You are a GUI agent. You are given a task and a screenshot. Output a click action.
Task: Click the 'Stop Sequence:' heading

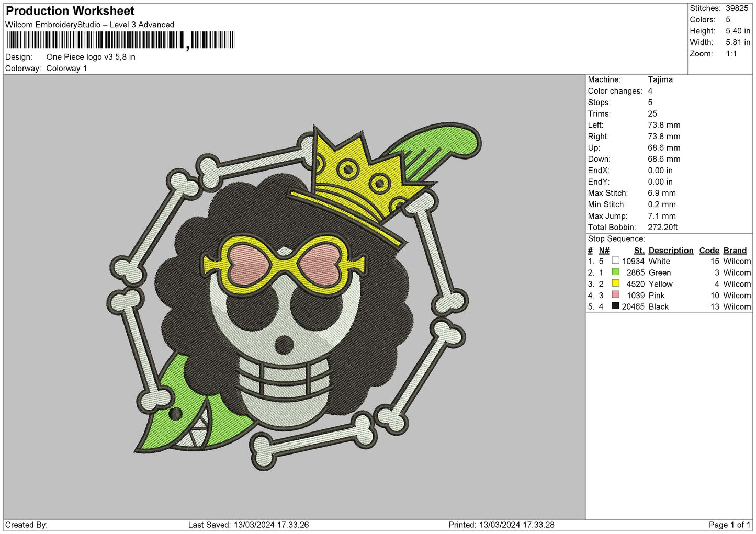[616, 239]
